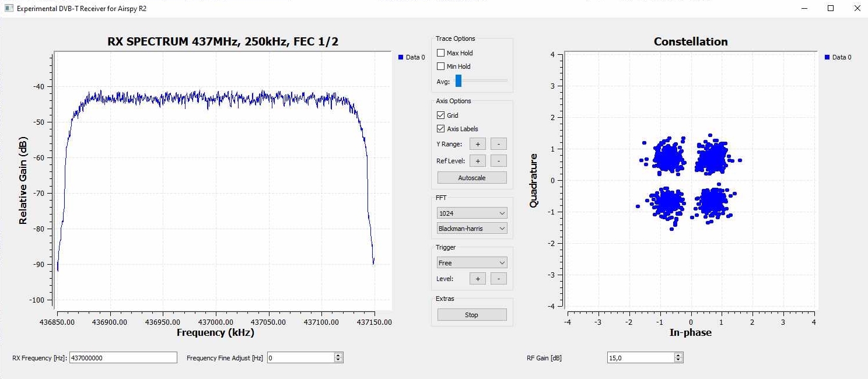Click the Constellation Data 0 legend marker
This screenshot has width=868, height=379.
pos(827,57)
